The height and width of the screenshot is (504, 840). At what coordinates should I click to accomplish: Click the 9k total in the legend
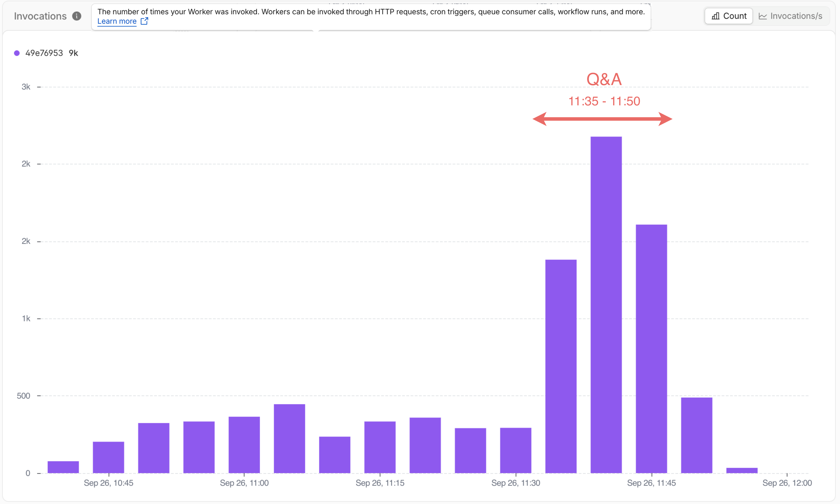tap(73, 53)
